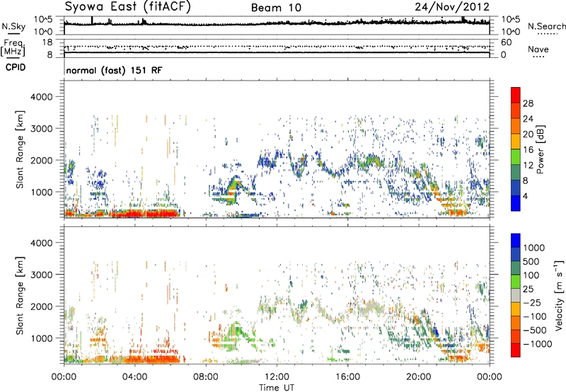Image resolution: width=566 pixels, height=392 pixels.
Task: Click the '-25' label on Velocity colorbar
Action: pyautogui.click(x=531, y=302)
